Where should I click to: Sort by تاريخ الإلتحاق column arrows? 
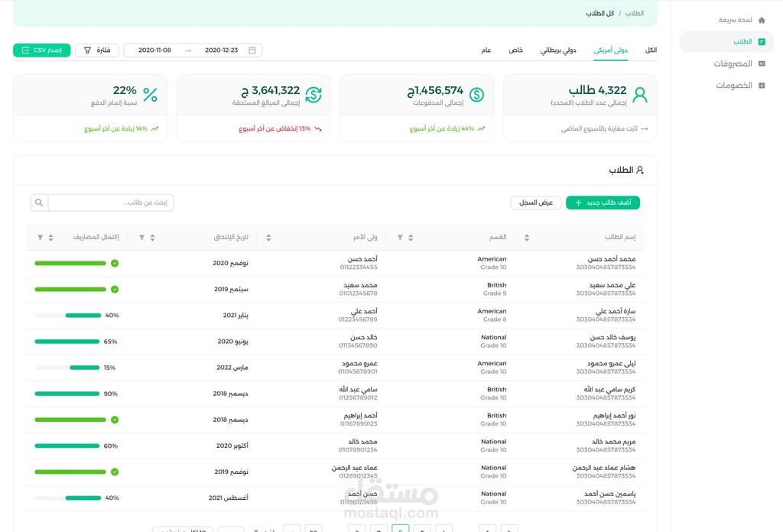152,238
